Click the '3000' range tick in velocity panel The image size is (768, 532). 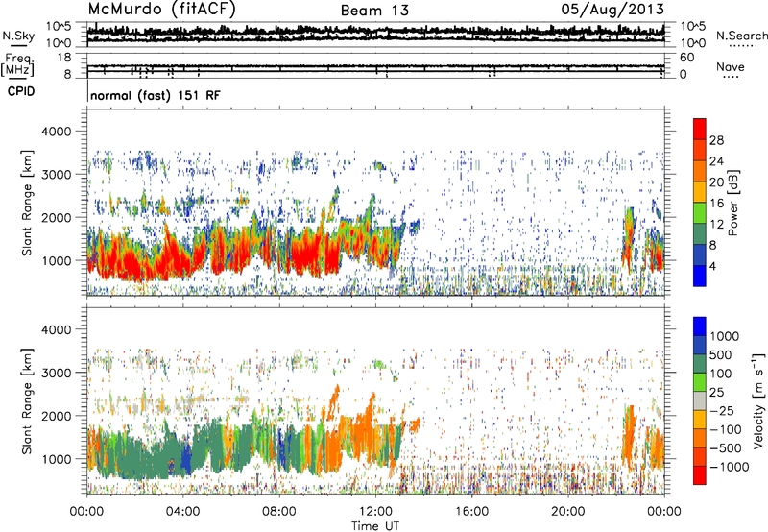click(x=56, y=373)
